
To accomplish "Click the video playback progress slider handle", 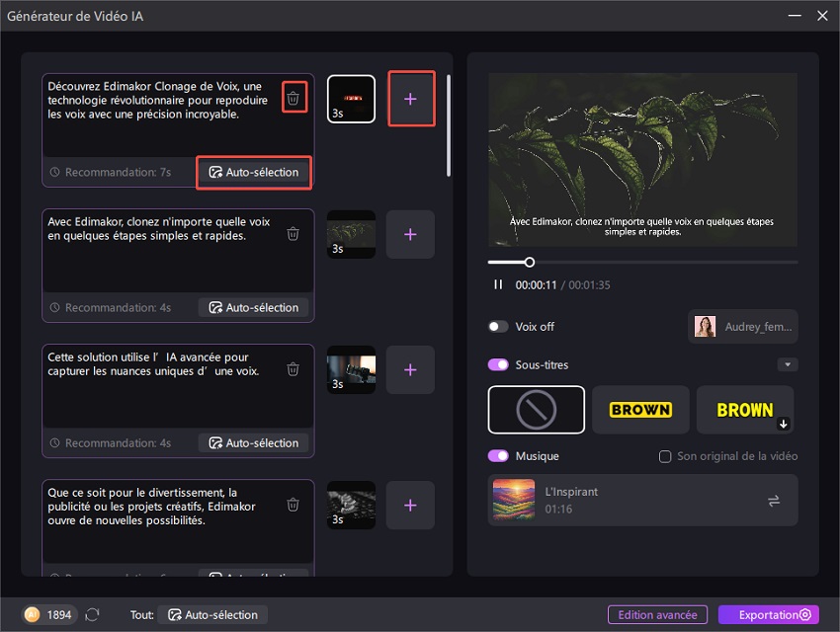I will (530, 263).
